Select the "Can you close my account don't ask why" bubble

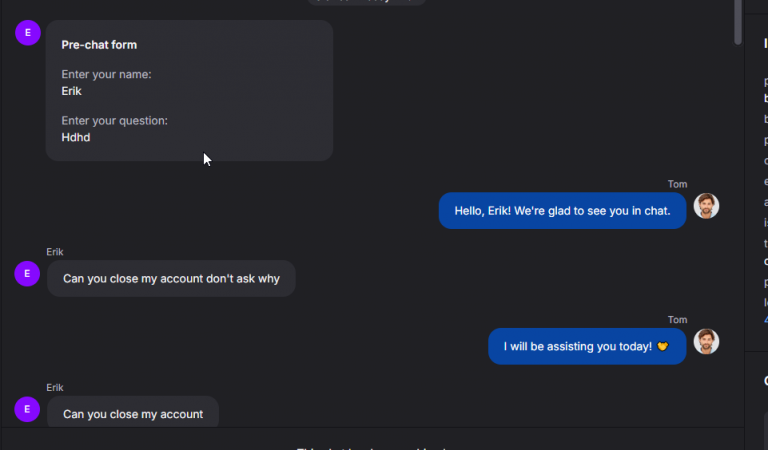tap(171, 279)
